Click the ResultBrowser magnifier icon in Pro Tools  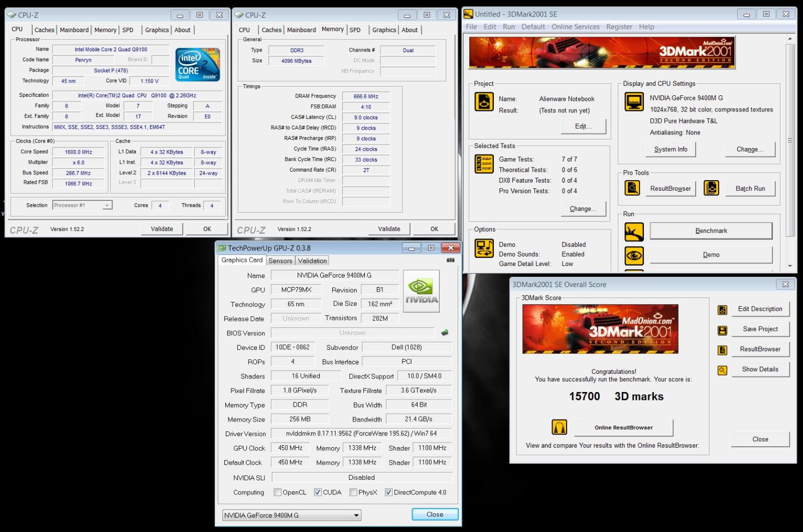(632, 188)
